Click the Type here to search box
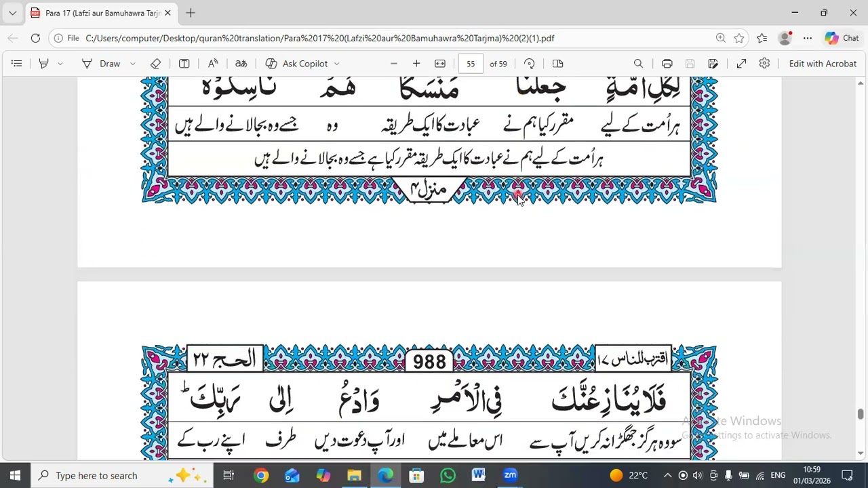The image size is (868, 488). [122, 476]
